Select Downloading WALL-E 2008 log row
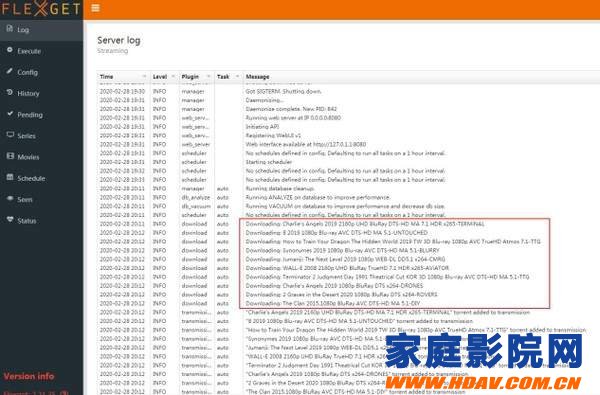The width and height of the screenshot is (600, 395). [x=347, y=268]
